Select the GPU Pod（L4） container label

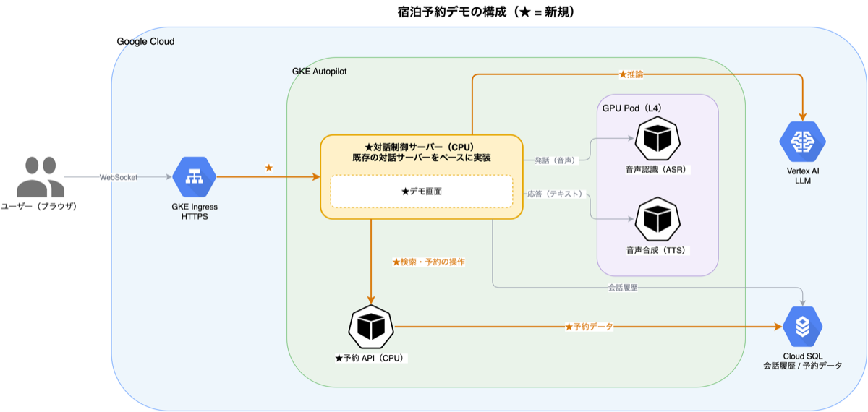coord(632,107)
